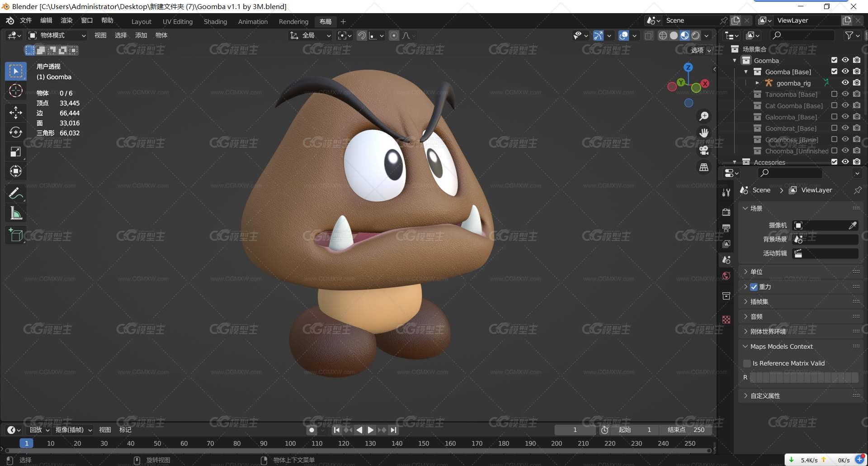Switch to the Animation workspace tab
The height and width of the screenshot is (466, 868).
coord(253,22)
